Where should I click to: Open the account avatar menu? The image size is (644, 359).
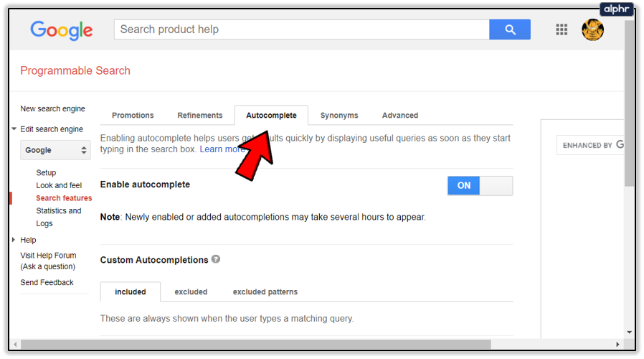click(592, 29)
